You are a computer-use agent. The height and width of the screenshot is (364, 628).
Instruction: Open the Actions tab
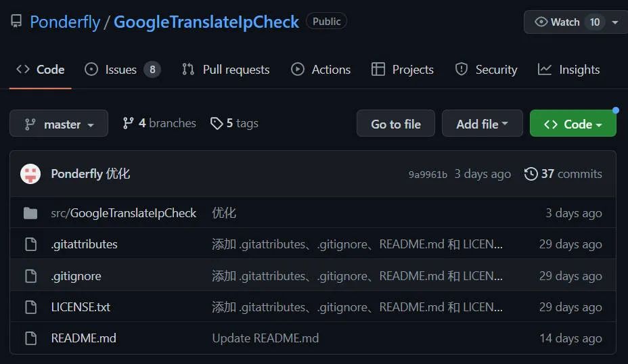(320, 70)
